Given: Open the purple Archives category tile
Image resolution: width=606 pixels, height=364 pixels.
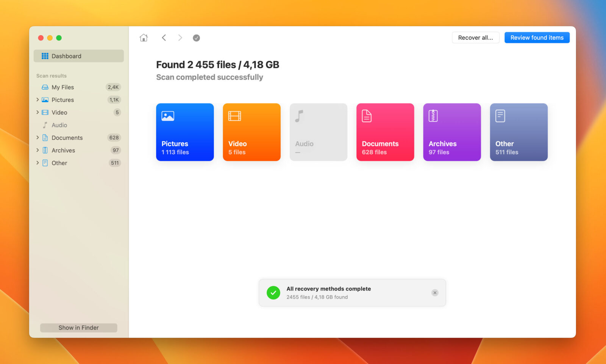Looking at the screenshot, I should pyautogui.click(x=451, y=132).
